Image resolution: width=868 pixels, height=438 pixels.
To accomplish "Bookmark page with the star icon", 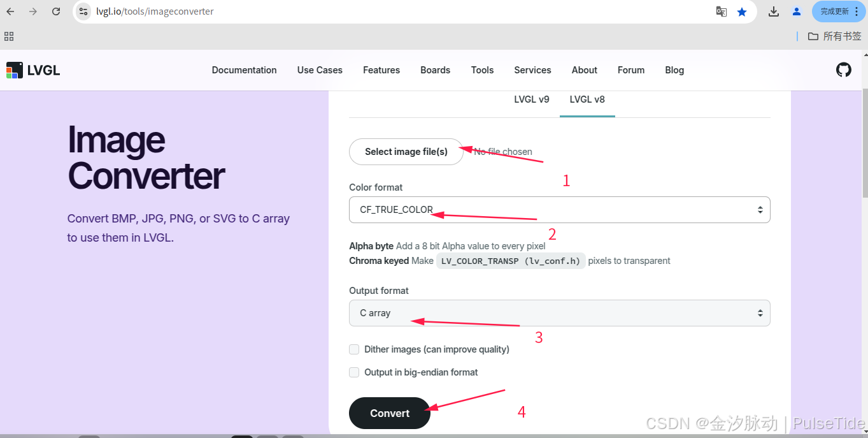I will (742, 11).
